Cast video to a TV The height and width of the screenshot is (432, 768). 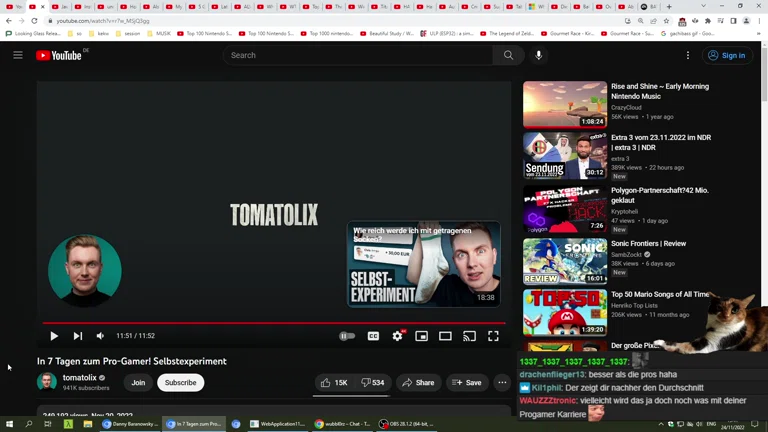(469, 336)
